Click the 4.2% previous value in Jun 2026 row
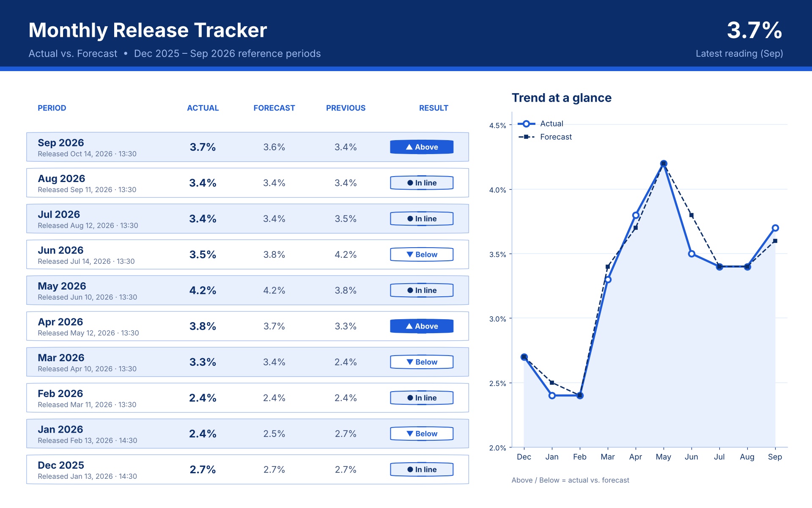This screenshot has width=812, height=508. (x=346, y=254)
